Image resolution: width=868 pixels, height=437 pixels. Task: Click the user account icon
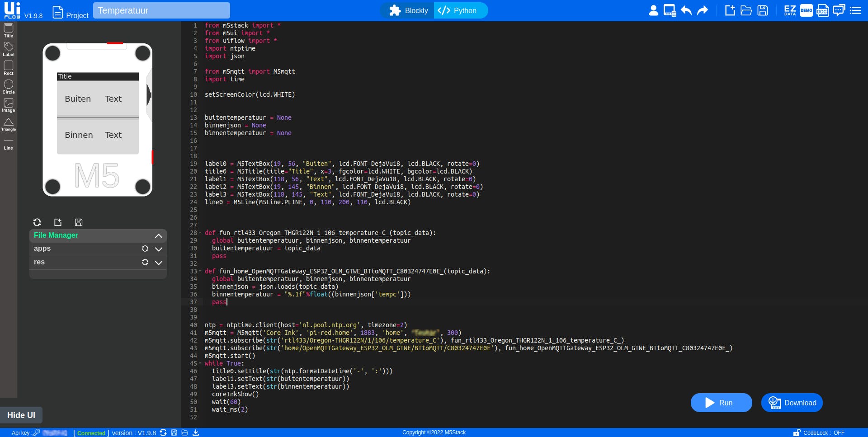click(653, 10)
